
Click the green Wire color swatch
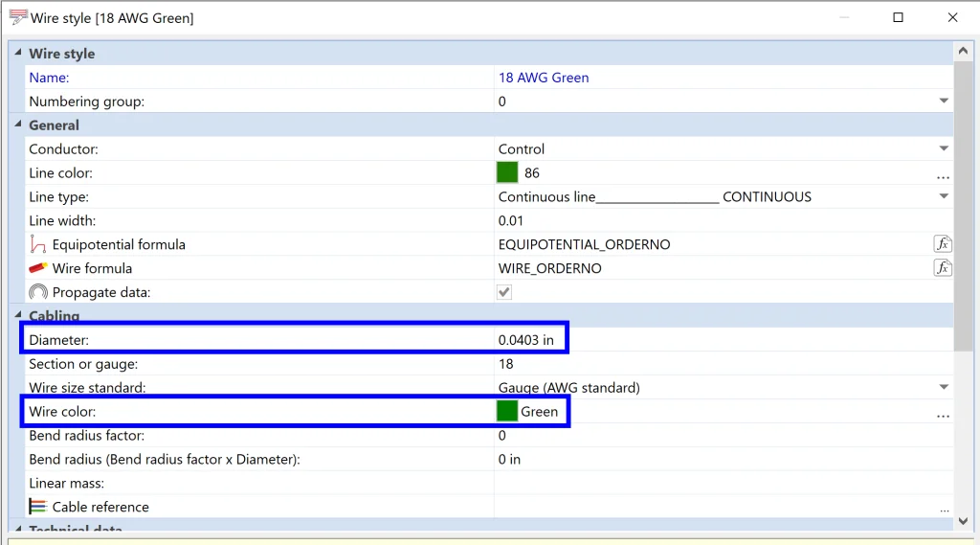coord(507,411)
